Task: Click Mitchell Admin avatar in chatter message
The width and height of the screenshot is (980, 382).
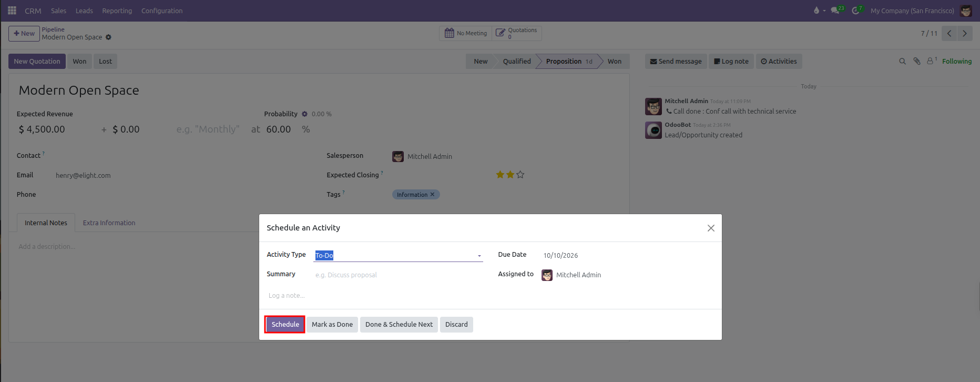Action: [654, 106]
